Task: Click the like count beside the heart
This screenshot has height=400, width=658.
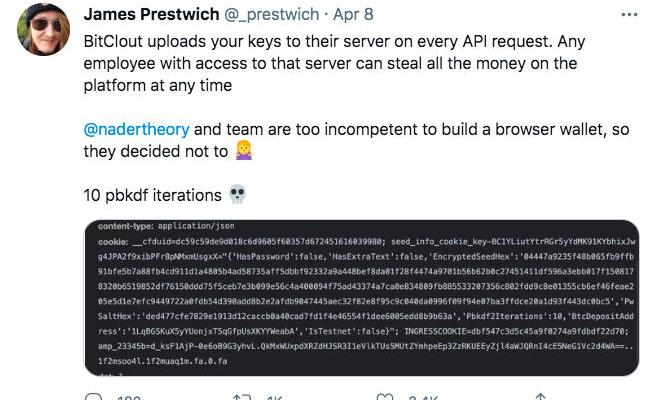Action: (424, 398)
